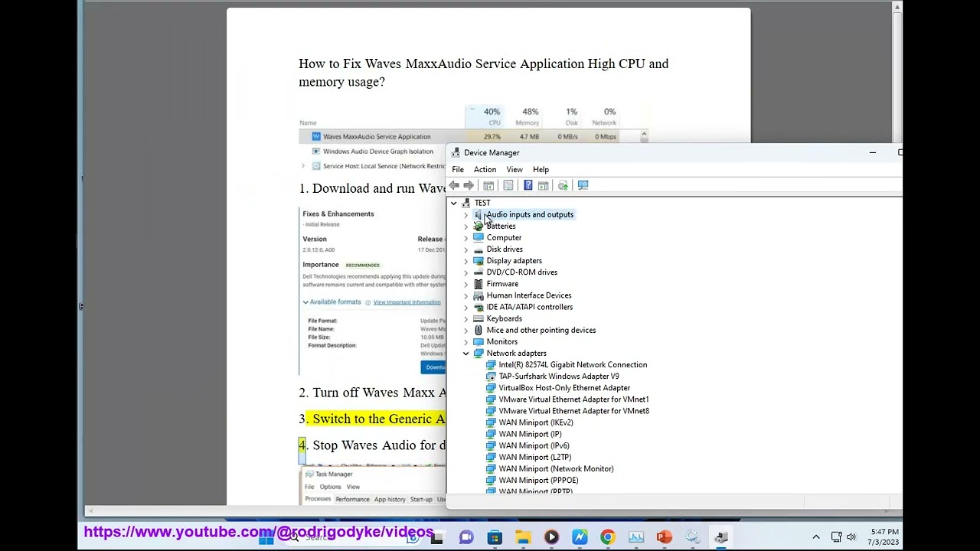Click document window scrollbar up arrow
Screen dimensions: 980x551
pos(897,7)
